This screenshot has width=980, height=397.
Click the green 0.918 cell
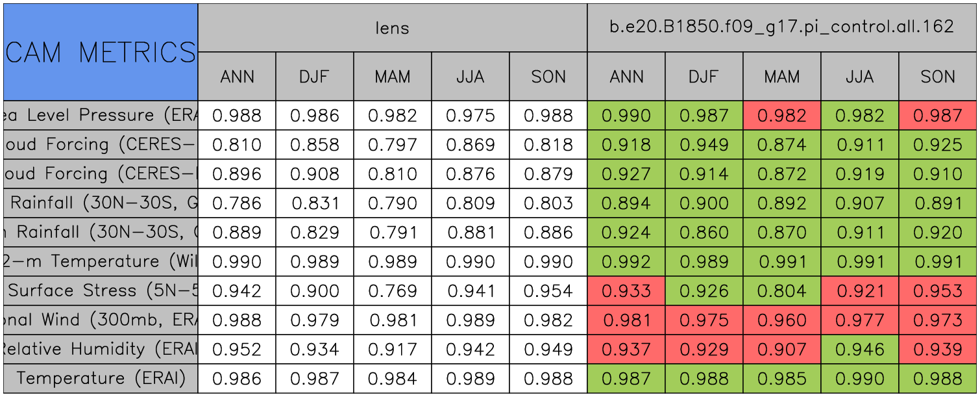click(x=626, y=145)
